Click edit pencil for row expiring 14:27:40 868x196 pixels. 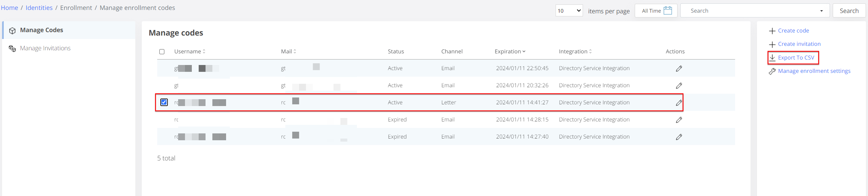click(679, 137)
